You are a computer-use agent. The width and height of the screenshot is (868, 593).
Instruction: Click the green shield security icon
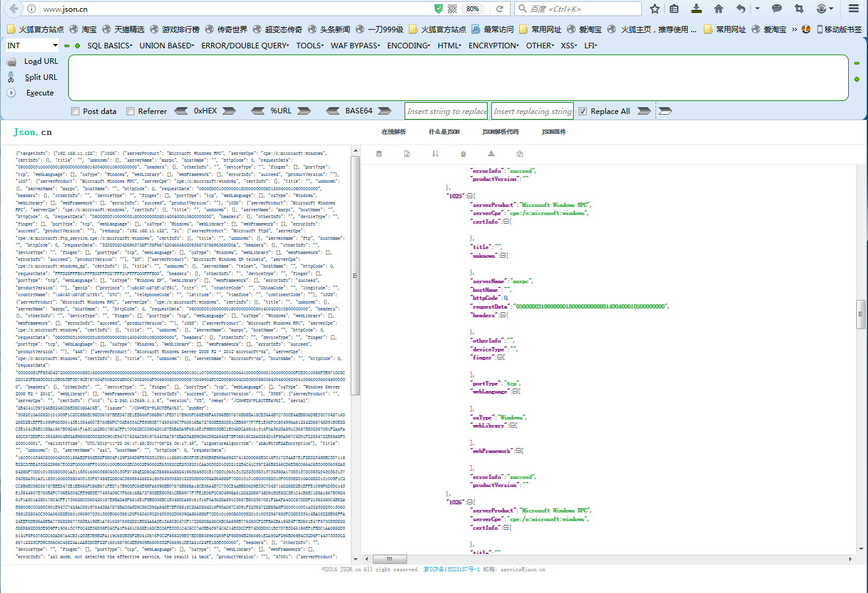pyautogui.click(x=439, y=9)
